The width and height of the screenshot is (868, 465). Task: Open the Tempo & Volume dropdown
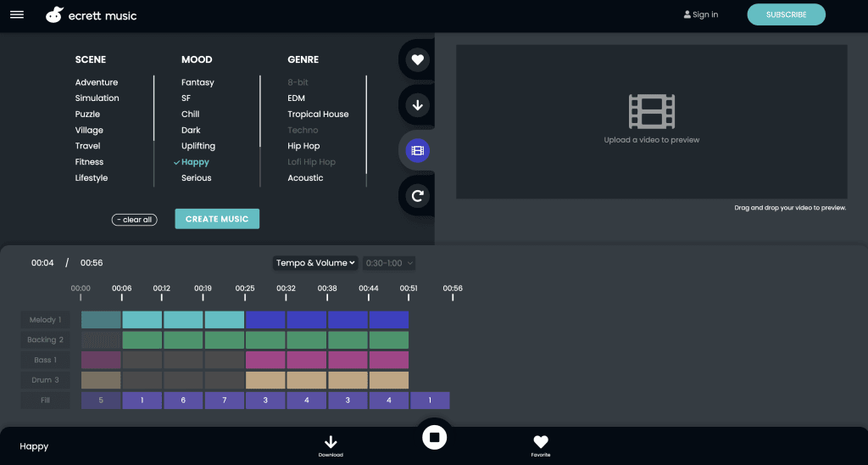315,263
